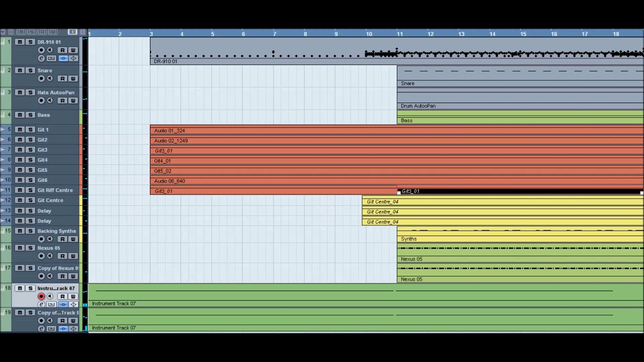This screenshot has height=362, width=644.
Task: Click global read button in track list header
Action: tap(42, 32)
